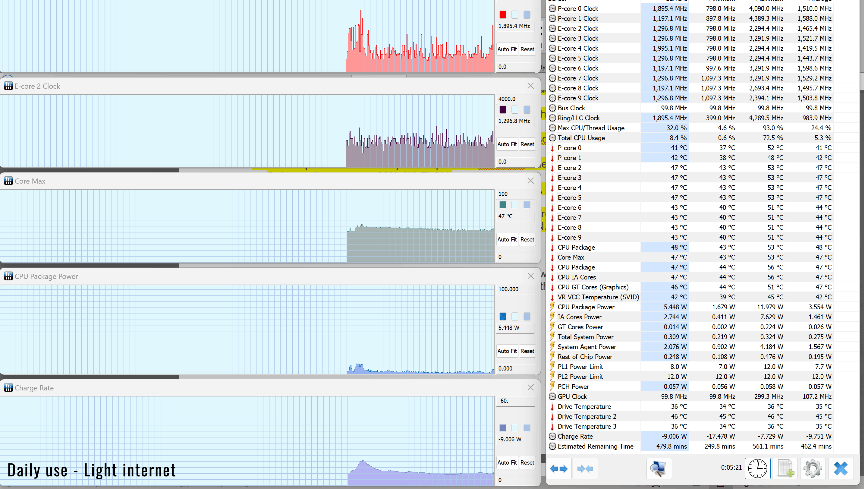Open sensor settings with the gear icon
This screenshot has height=489, width=868.
(x=813, y=468)
